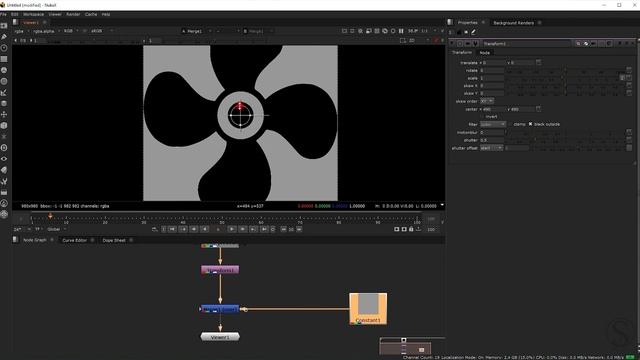The height and width of the screenshot is (360, 640).
Task: Open the Render menu
Action: pyautogui.click(x=73, y=14)
